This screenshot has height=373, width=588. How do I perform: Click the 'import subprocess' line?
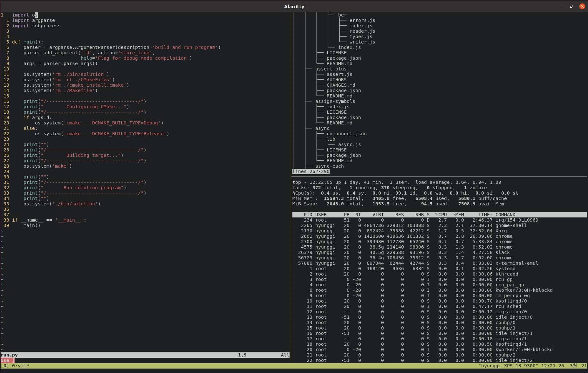[36, 26]
